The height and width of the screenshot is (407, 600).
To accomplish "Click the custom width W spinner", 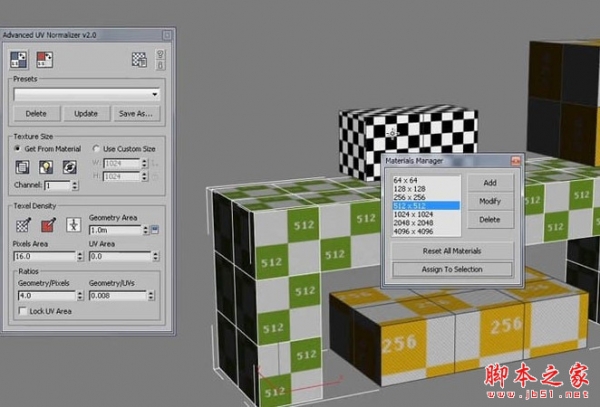I will point(144,163).
